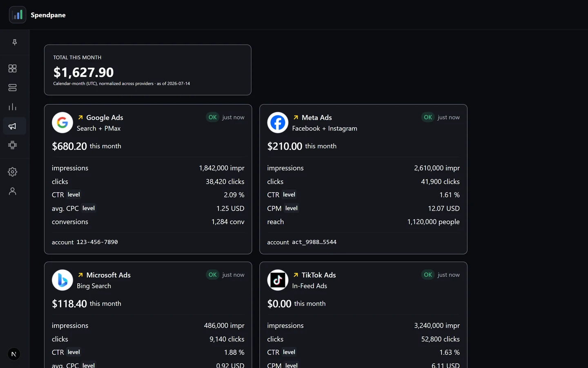Viewport: 588px width, 368px height.
Task: Click the $1,627.90 total this month
Action: click(x=84, y=72)
